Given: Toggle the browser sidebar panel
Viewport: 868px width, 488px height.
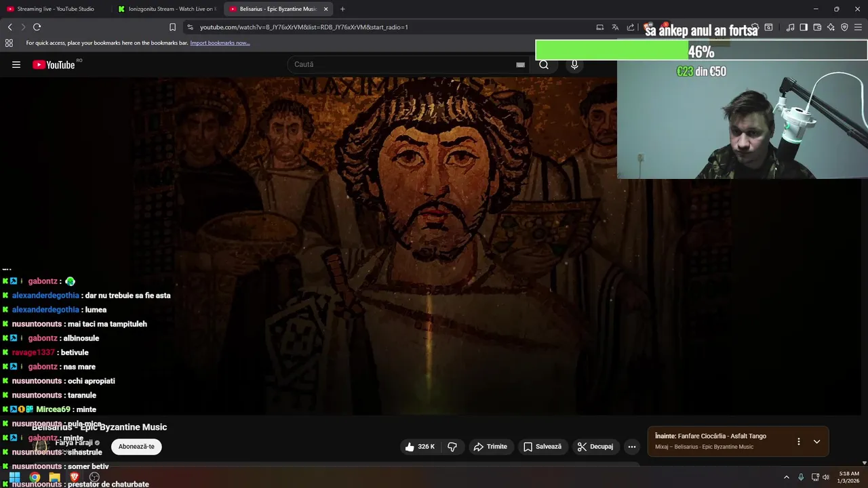Looking at the screenshot, I should pyautogui.click(x=804, y=27).
